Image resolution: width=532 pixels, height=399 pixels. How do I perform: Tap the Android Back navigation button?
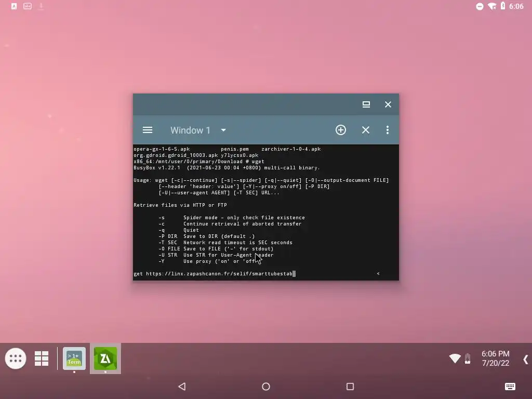tap(182, 387)
